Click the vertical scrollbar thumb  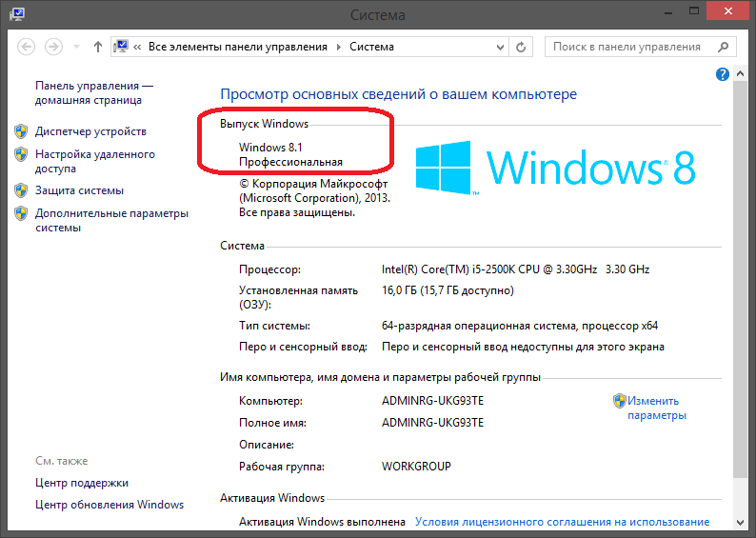tap(741, 280)
